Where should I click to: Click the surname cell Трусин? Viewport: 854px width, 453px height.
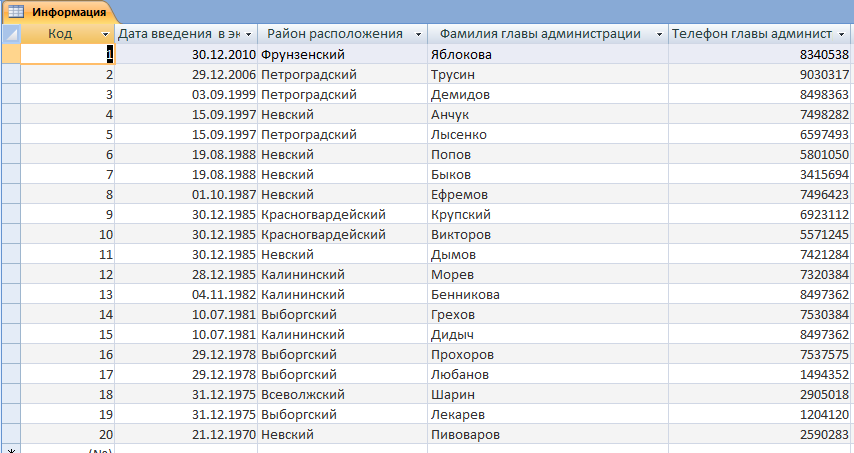548,74
